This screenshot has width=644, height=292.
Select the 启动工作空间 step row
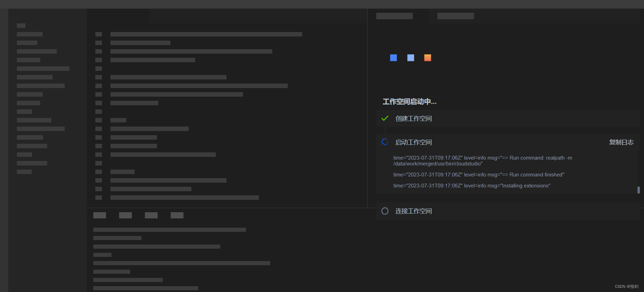click(508, 142)
